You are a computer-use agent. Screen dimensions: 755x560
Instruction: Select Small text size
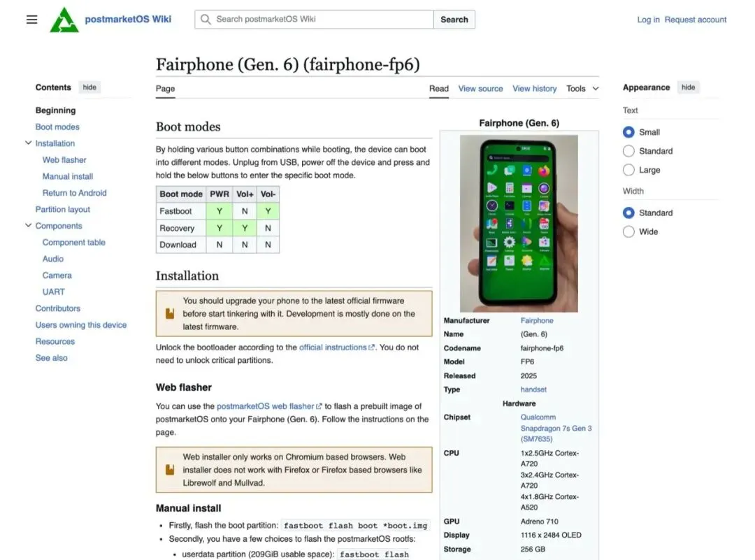[x=628, y=132]
